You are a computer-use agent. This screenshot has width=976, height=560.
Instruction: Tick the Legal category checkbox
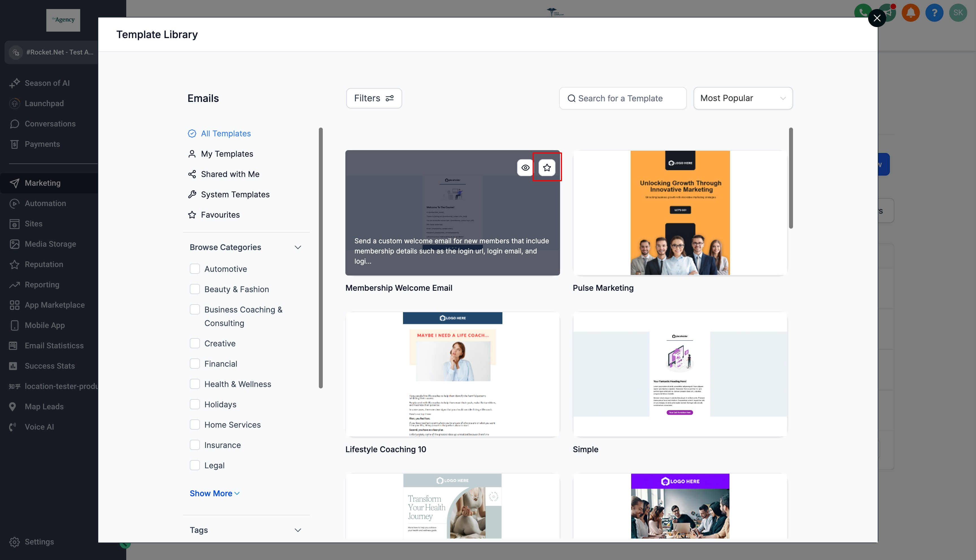tap(195, 465)
